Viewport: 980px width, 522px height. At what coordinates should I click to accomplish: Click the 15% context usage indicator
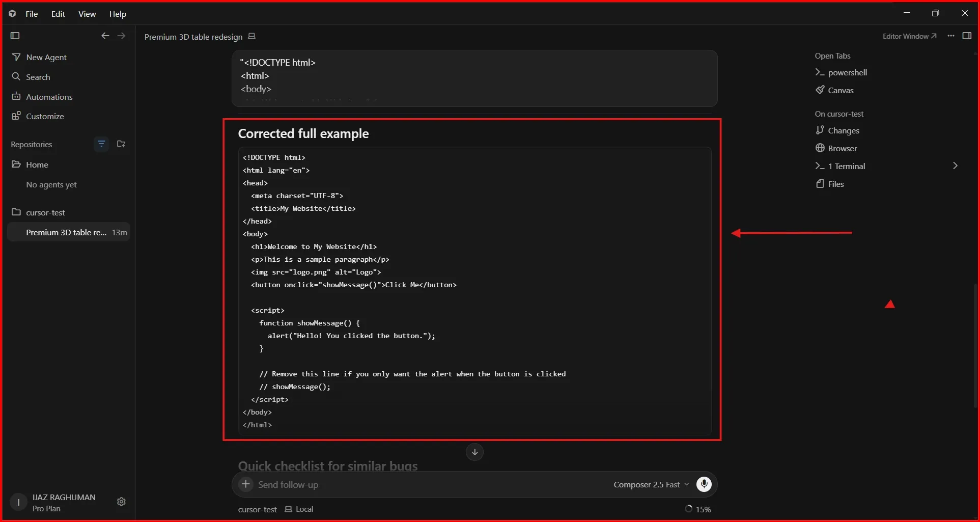pyautogui.click(x=698, y=509)
